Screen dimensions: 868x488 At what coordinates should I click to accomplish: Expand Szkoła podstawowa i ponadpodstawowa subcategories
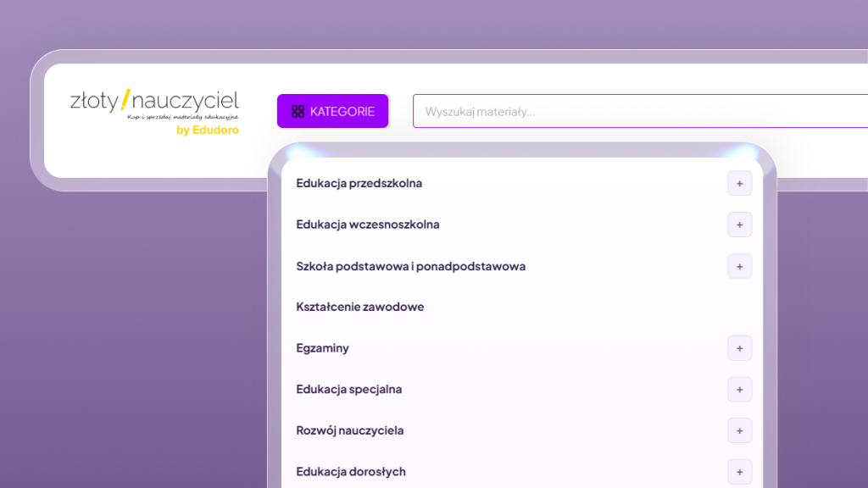pyautogui.click(x=739, y=266)
